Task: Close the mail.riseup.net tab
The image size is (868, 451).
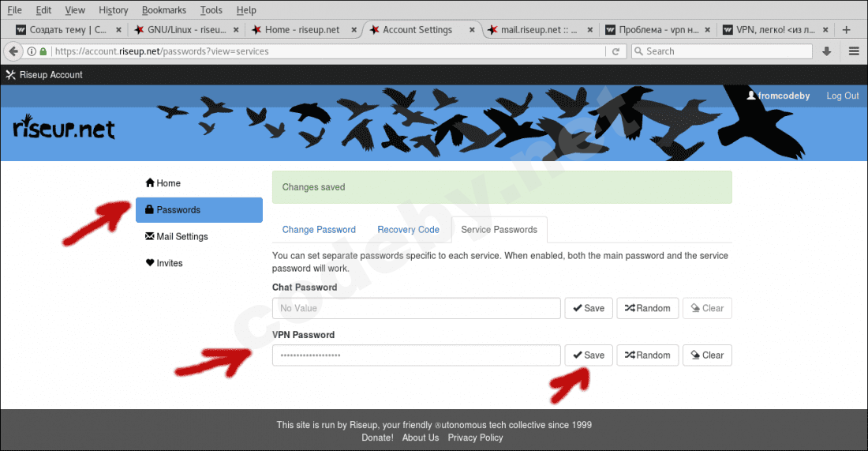Action: [589, 30]
